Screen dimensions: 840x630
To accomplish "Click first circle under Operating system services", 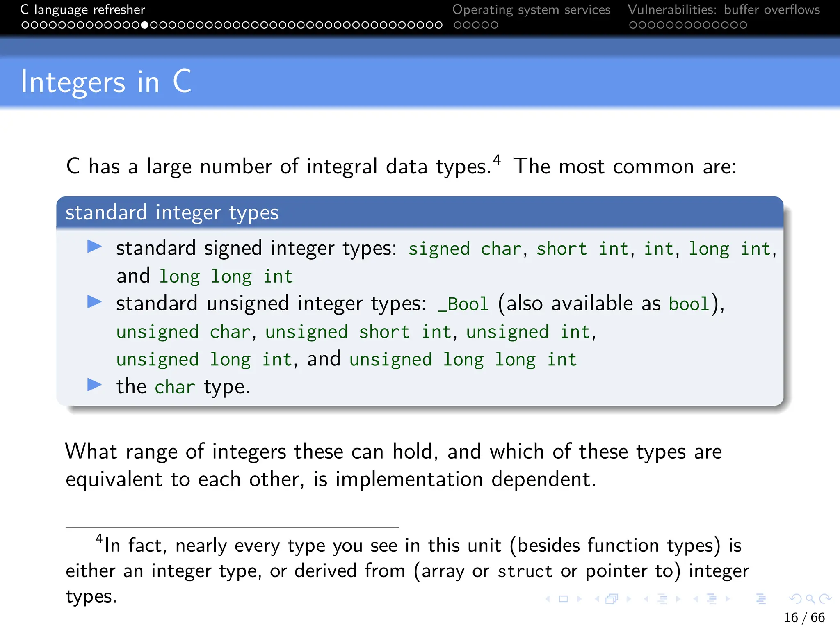I will pyautogui.click(x=458, y=25).
